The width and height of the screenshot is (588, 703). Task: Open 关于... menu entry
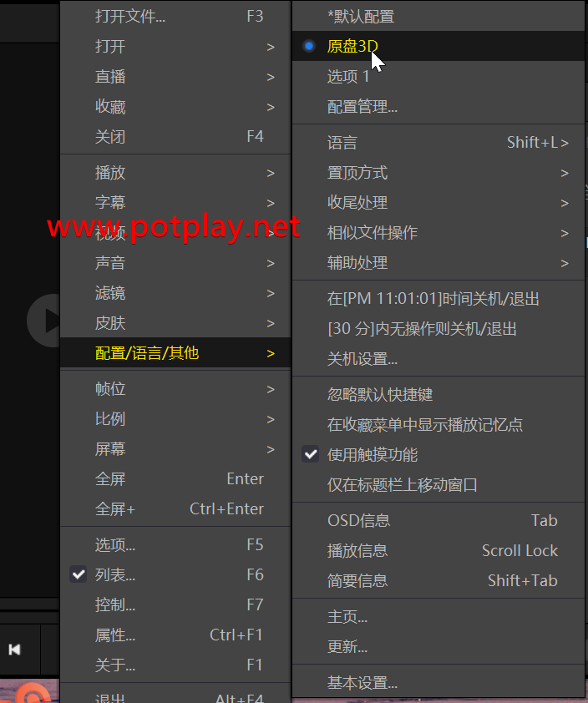coord(175,665)
